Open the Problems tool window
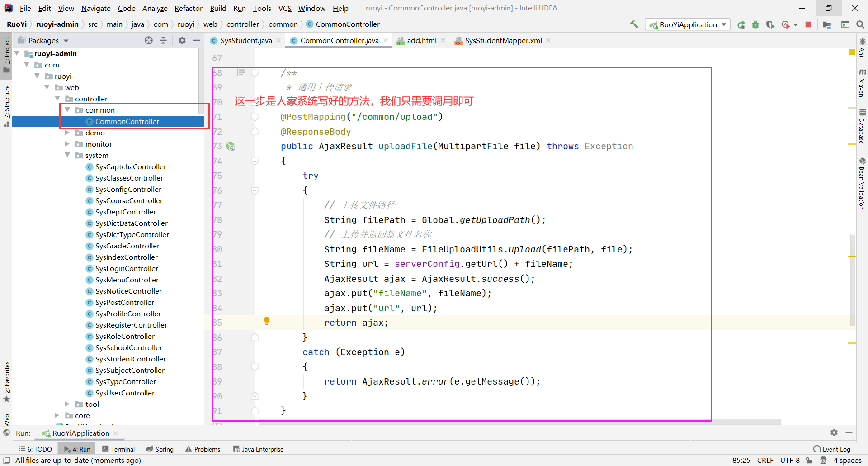The height and width of the screenshot is (466, 868). (203, 449)
